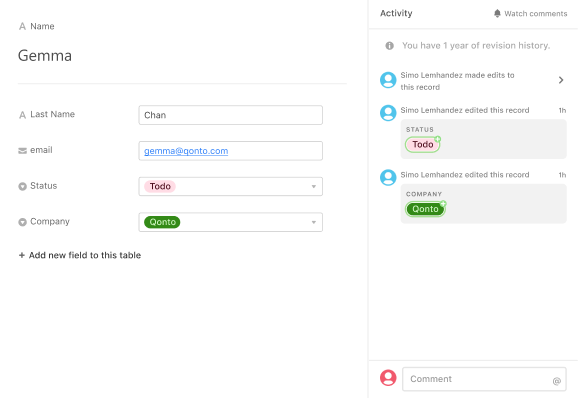Click the @ mention icon in comment box
The height and width of the screenshot is (398, 578).
(x=556, y=381)
